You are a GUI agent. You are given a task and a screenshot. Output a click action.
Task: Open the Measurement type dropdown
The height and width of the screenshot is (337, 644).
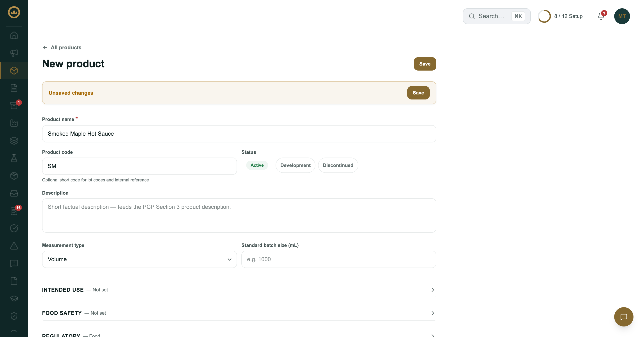[139, 259]
